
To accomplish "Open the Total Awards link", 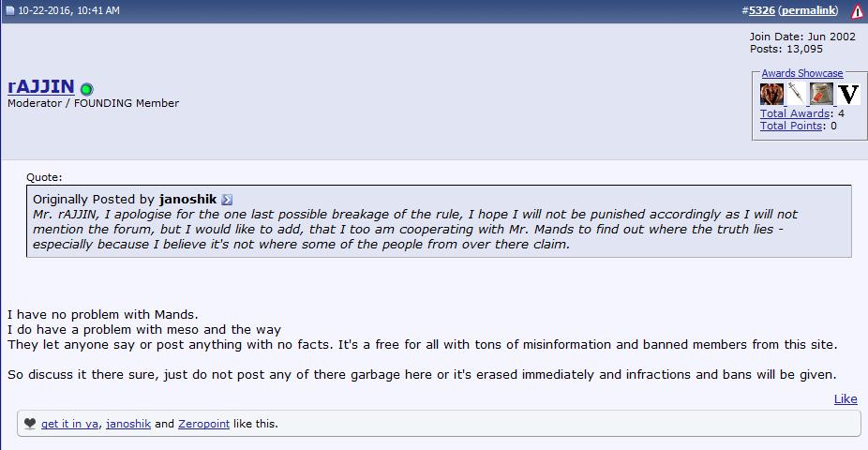I will click(x=795, y=113).
